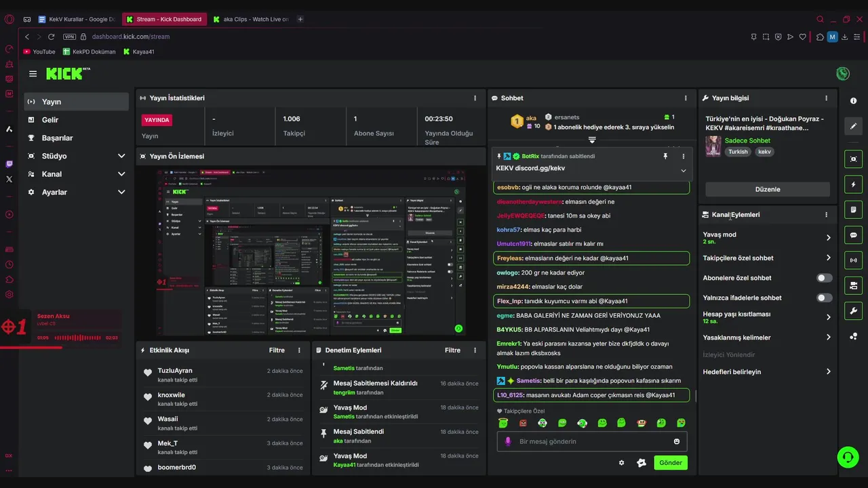This screenshot has height=488, width=868.
Task: Open chat settings gear beside Gönder
Action: pos(621,463)
